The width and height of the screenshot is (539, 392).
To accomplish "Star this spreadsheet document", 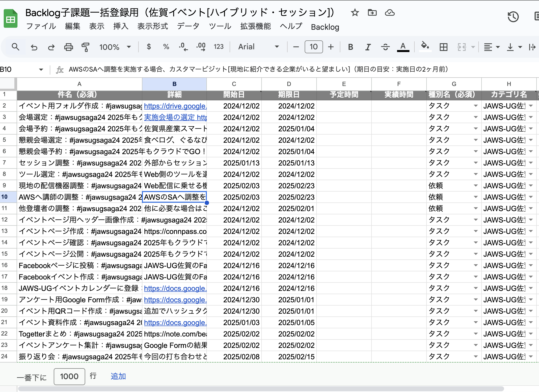I will point(355,12).
